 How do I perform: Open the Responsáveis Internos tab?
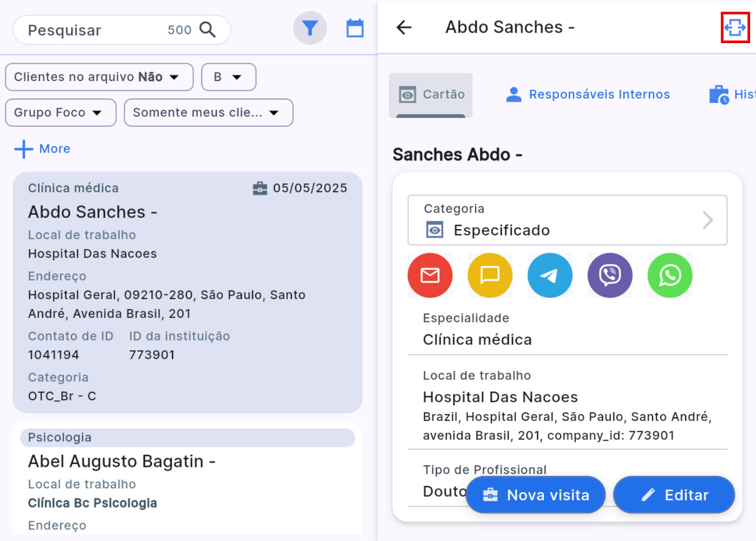tap(588, 94)
